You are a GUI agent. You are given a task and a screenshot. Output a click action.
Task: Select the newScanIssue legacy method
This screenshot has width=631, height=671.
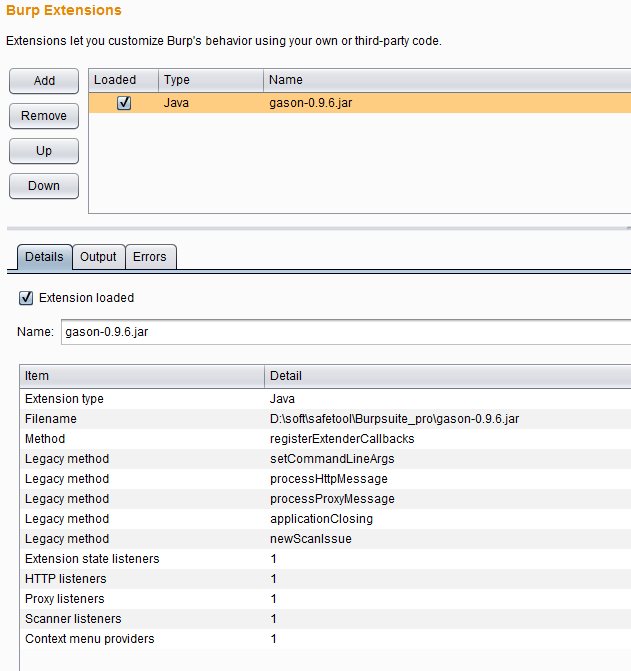[311, 539]
